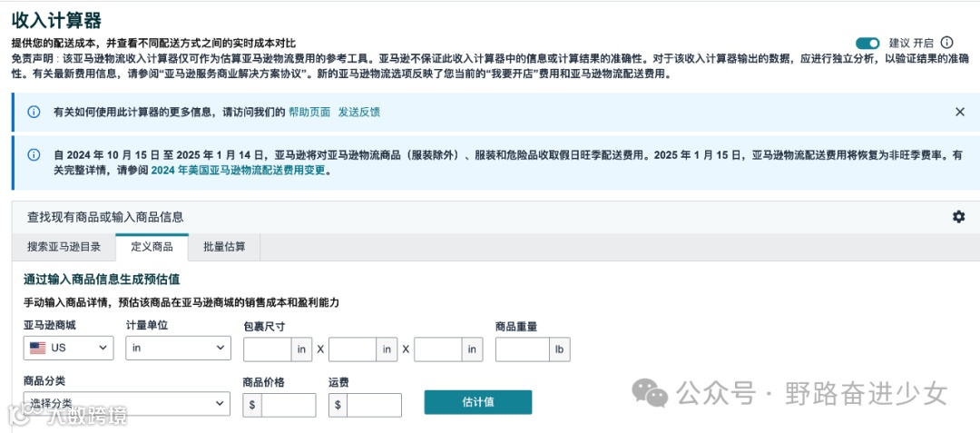Click the first 包裹尺寸 dimension field

(x=268, y=349)
